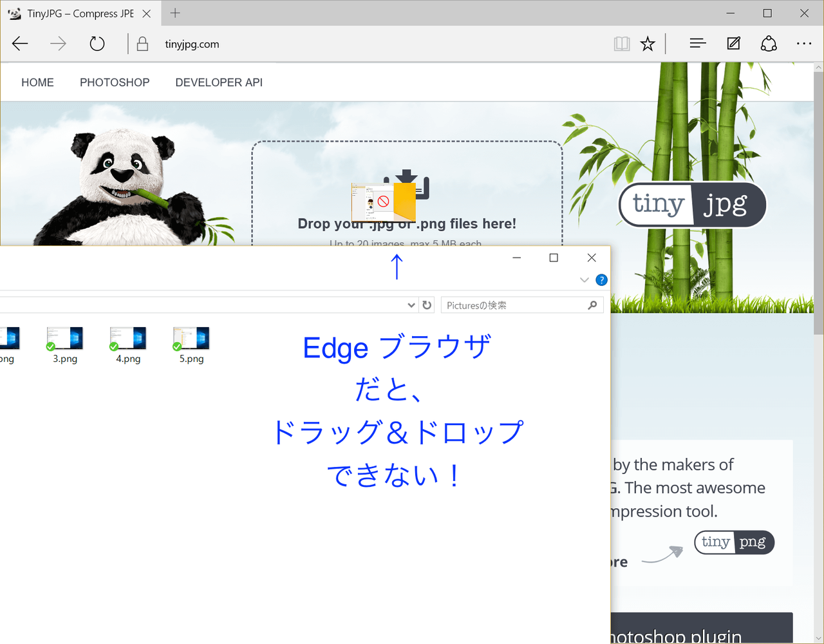Click the tinyjpg logo badge

click(x=693, y=205)
